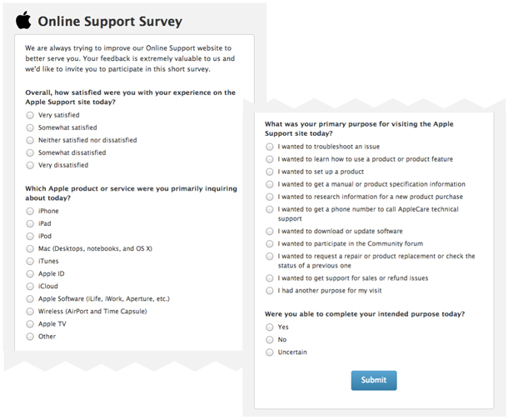Choose Other product radio button

30,337
